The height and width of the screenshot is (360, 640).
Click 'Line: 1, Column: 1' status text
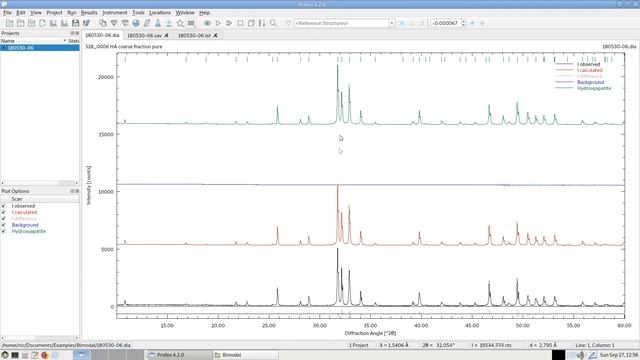tap(595, 345)
